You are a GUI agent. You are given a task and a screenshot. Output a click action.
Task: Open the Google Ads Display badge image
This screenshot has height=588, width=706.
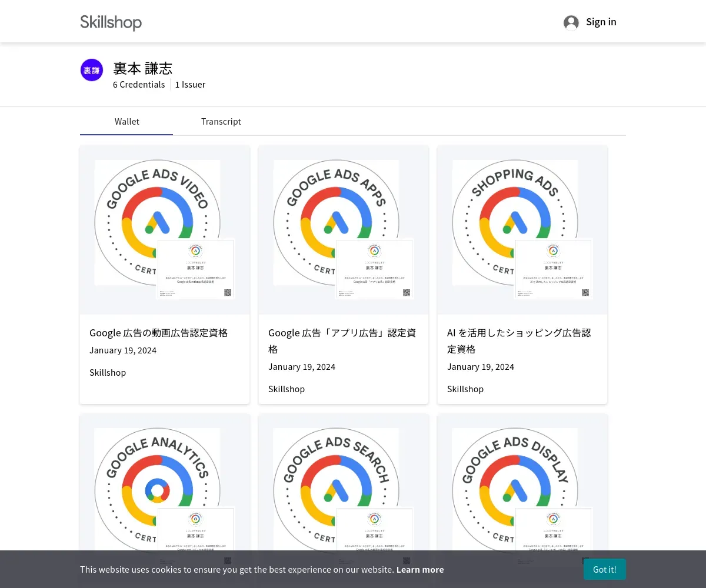pyautogui.click(x=515, y=490)
